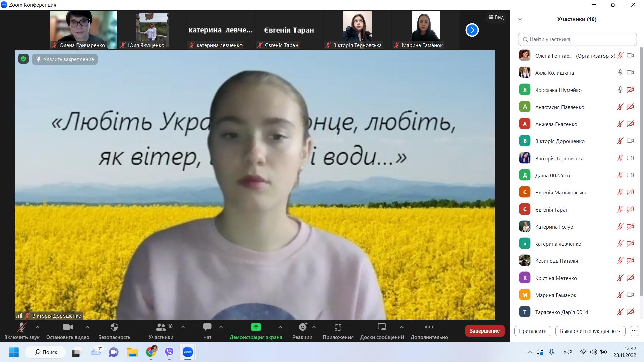Open Доски сообщений whiteboards
This screenshot has height=362, width=644.
click(x=382, y=327)
